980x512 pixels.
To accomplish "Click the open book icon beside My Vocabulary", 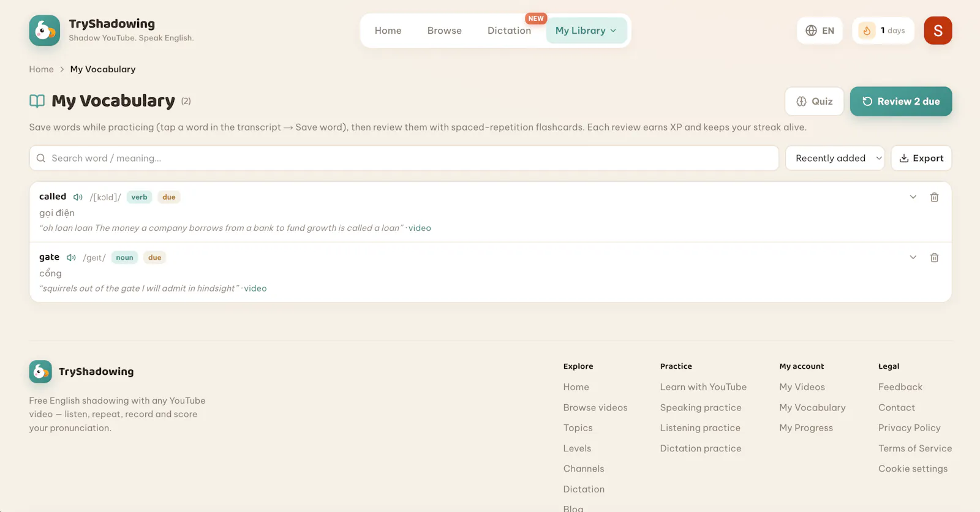I will pyautogui.click(x=37, y=101).
